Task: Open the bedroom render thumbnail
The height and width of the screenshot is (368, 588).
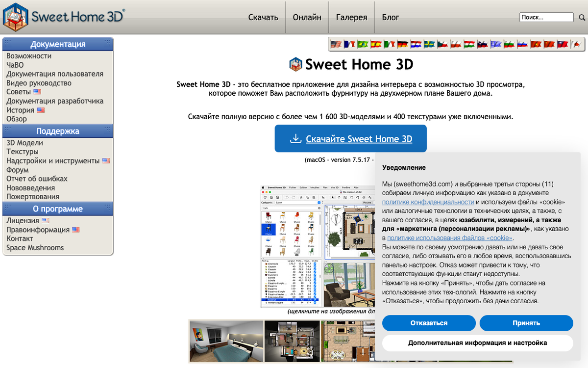Action: click(x=226, y=342)
